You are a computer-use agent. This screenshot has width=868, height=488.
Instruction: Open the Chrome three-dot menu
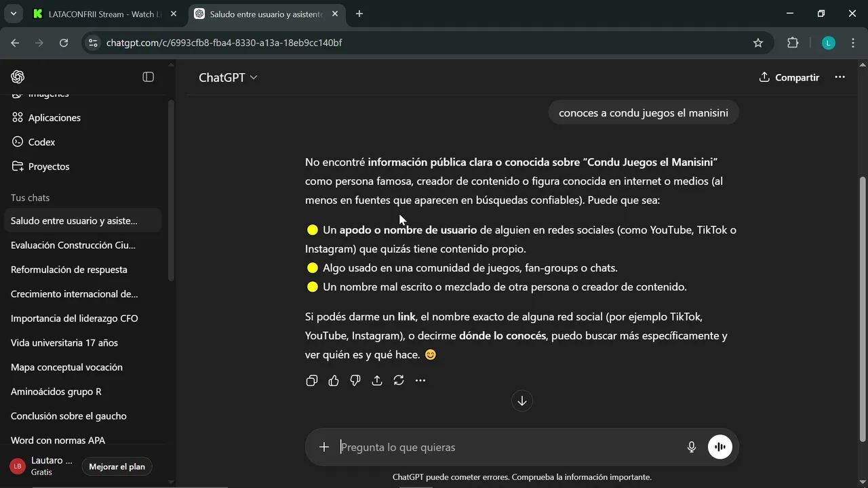tap(852, 43)
